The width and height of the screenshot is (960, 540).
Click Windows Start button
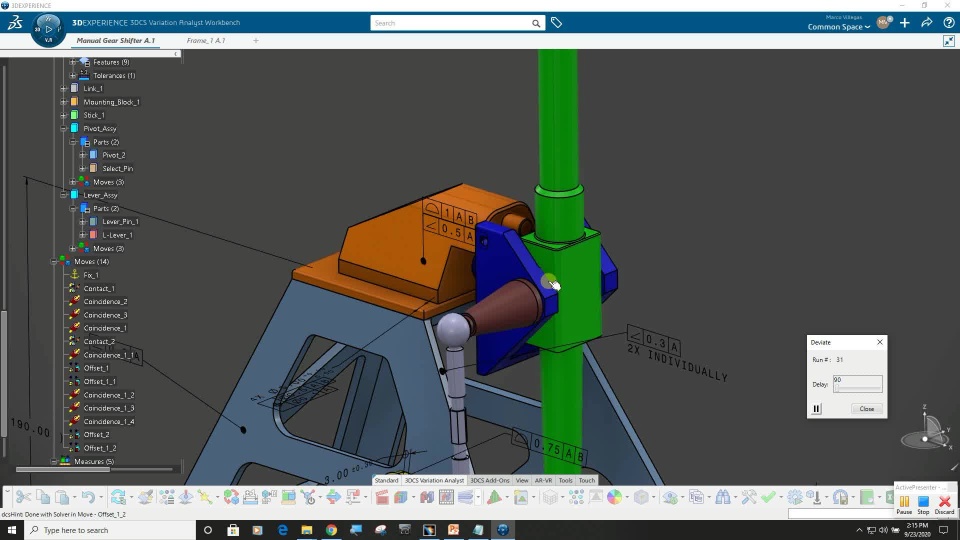coord(12,530)
